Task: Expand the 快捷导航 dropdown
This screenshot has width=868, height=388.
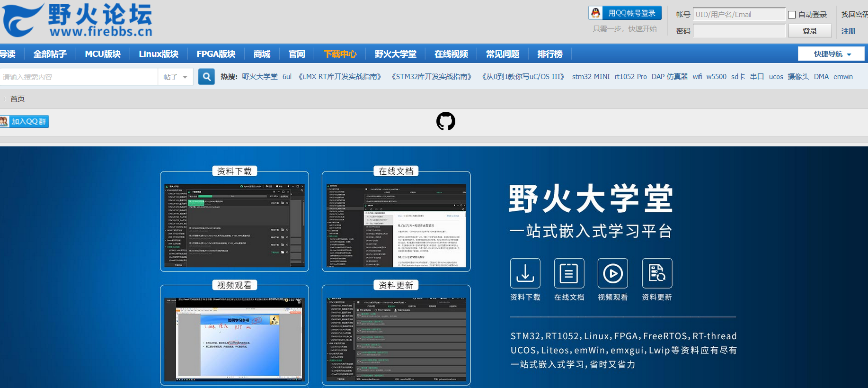Action: (831, 54)
